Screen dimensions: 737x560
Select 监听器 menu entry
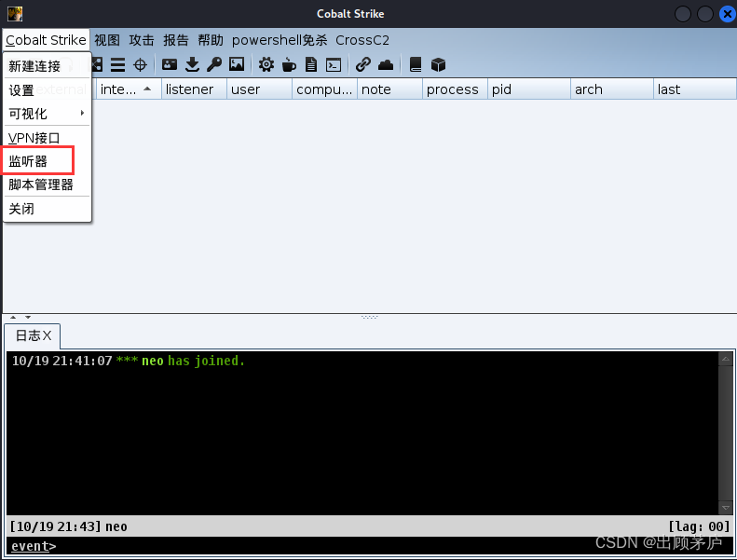pos(47,161)
